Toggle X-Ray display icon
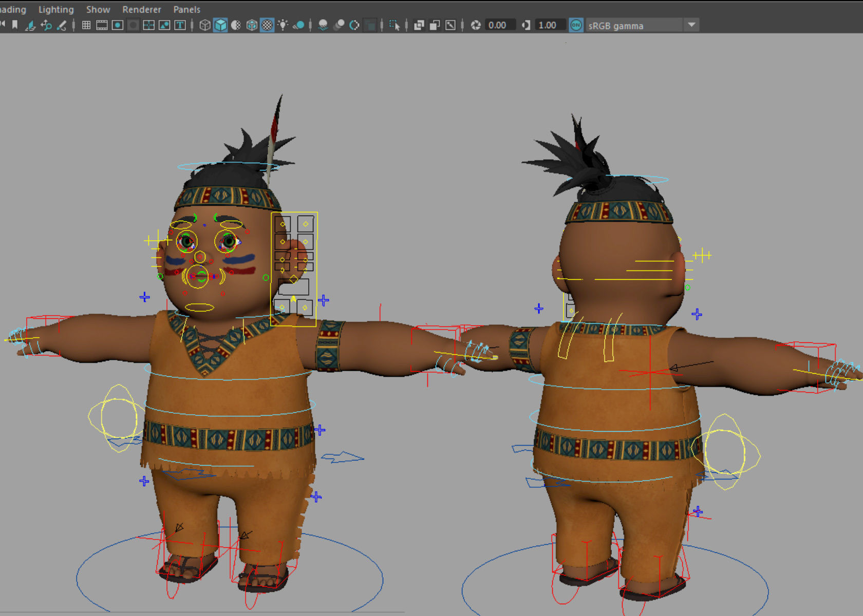863x616 pixels. click(x=419, y=25)
